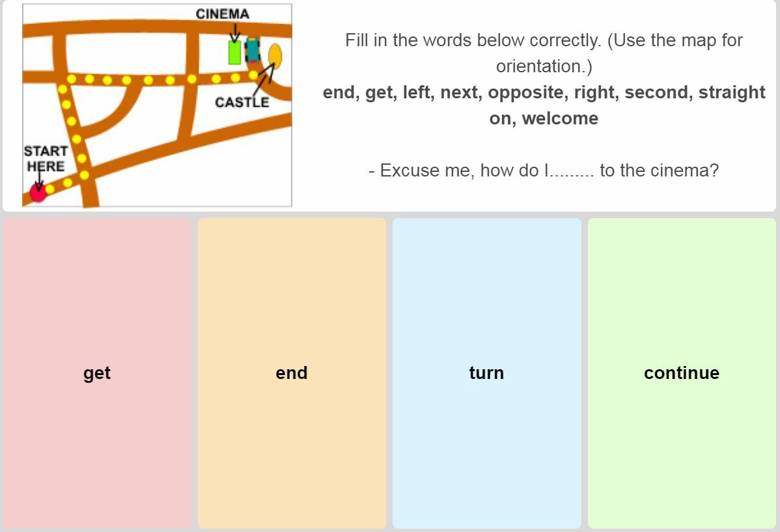Click the teal building beside the cinema
This screenshot has width=780, height=532.
[x=252, y=51]
